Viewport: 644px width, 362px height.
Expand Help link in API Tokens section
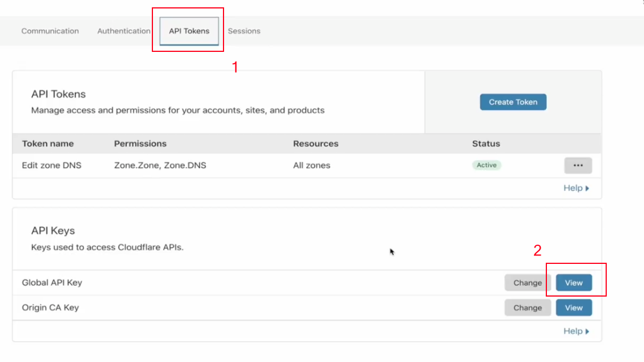tap(576, 188)
